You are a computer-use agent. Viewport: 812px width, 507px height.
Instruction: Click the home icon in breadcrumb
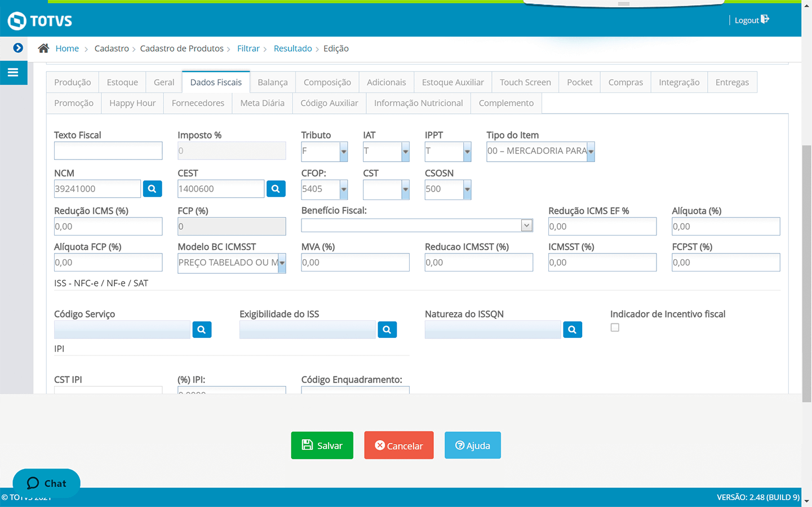point(43,48)
